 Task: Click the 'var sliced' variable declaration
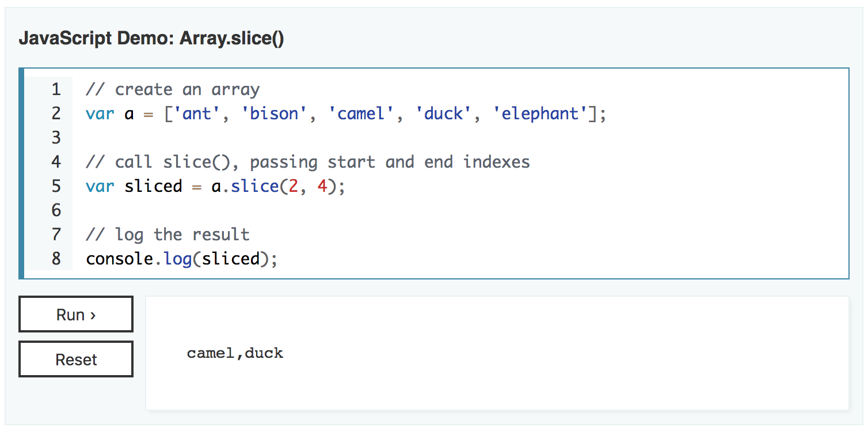pyautogui.click(x=134, y=186)
